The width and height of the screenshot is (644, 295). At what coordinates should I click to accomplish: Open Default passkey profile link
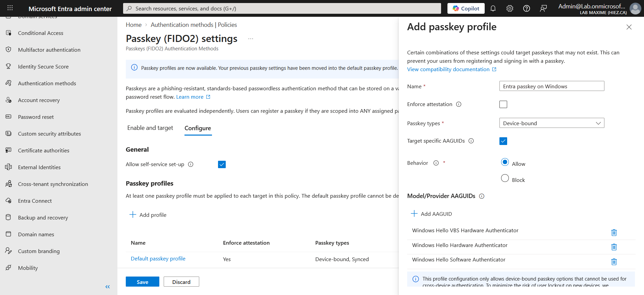point(158,259)
